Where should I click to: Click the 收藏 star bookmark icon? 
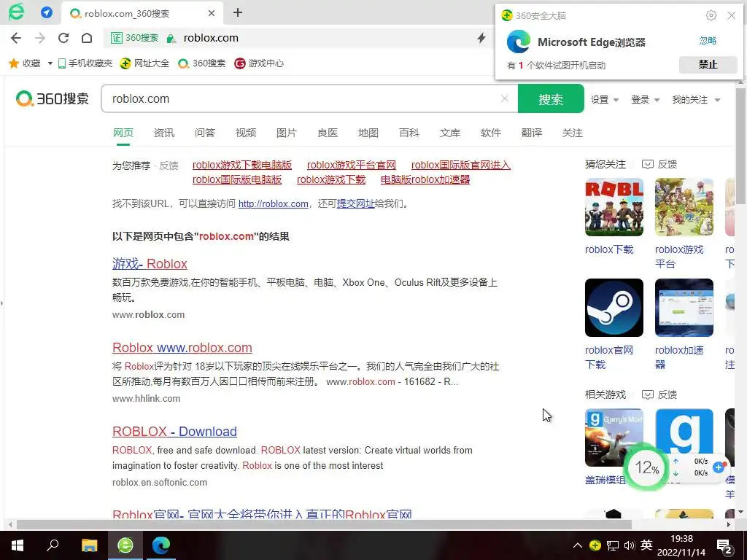[x=14, y=63]
